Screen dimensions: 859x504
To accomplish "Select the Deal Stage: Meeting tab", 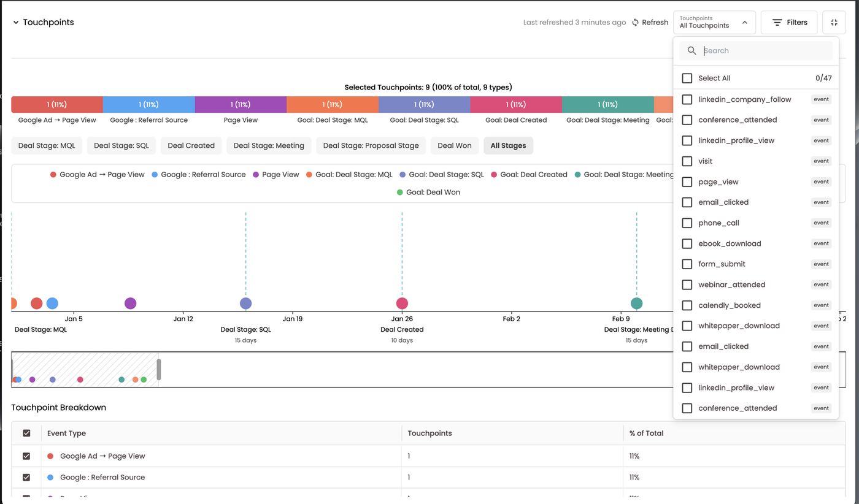I will [269, 146].
